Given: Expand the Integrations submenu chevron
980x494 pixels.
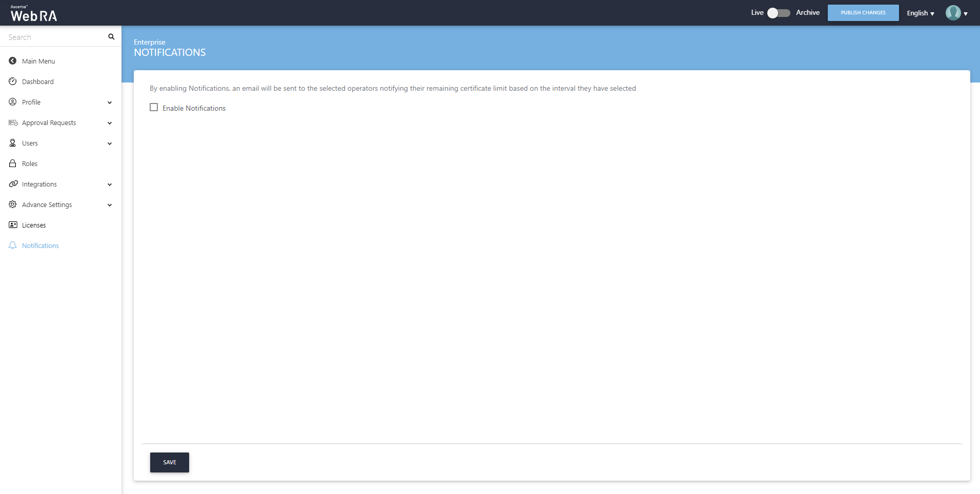Looking at the screenshot, I should coord(110,184).
